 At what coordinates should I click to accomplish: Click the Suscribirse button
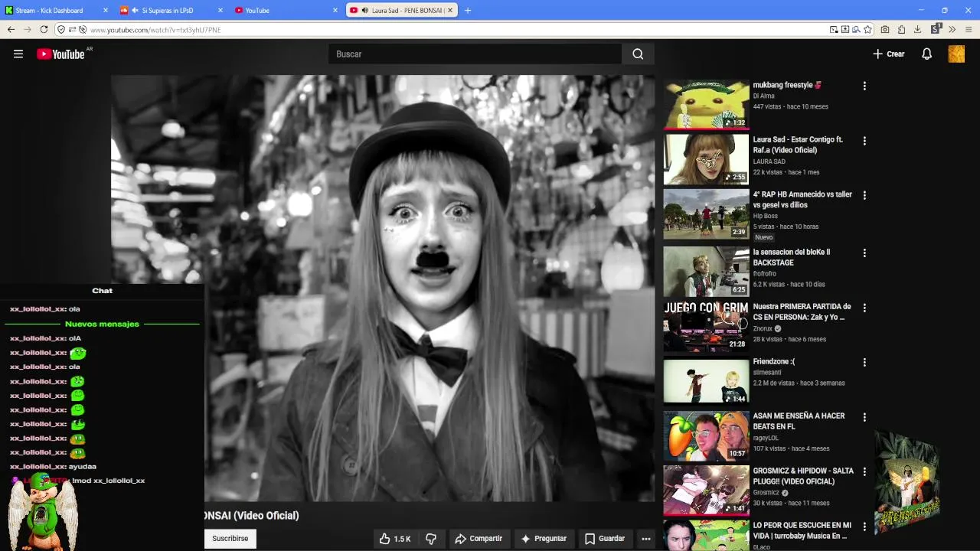tap(230, 539)
